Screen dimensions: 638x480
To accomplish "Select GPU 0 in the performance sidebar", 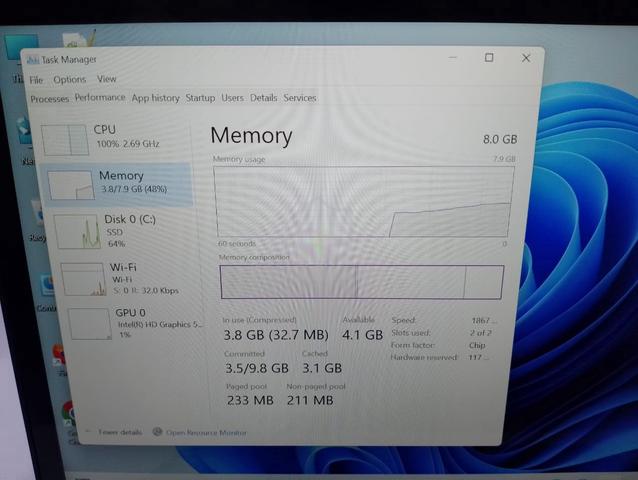I will (x=134, y=324).
